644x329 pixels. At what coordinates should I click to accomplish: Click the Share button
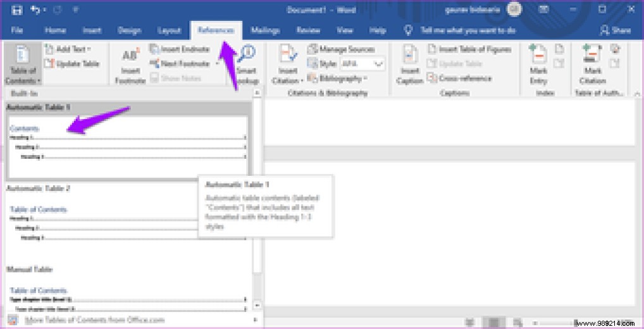pyautogui.click(x=616, y=30)
